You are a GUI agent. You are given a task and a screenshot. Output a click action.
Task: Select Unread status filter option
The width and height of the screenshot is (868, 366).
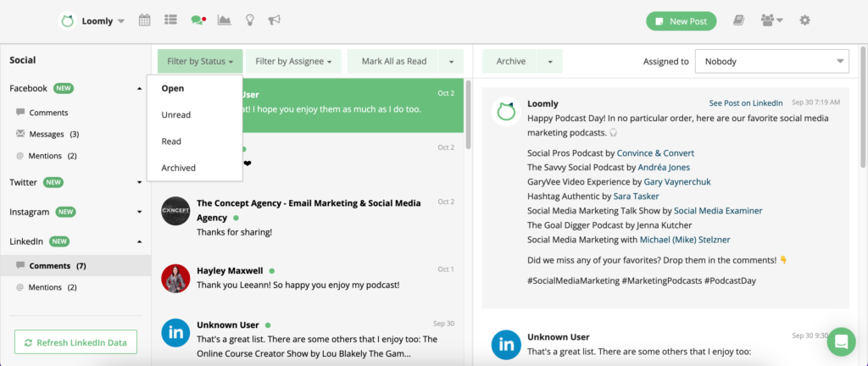[194, 115]
